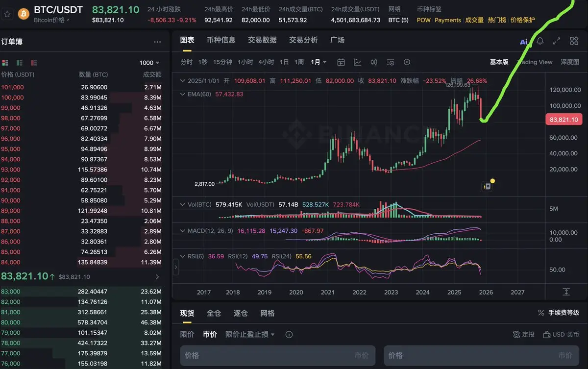Click the note marker icon on the chart
The width and height of the screenshot is (588, 369).
[x=487, y=186]
